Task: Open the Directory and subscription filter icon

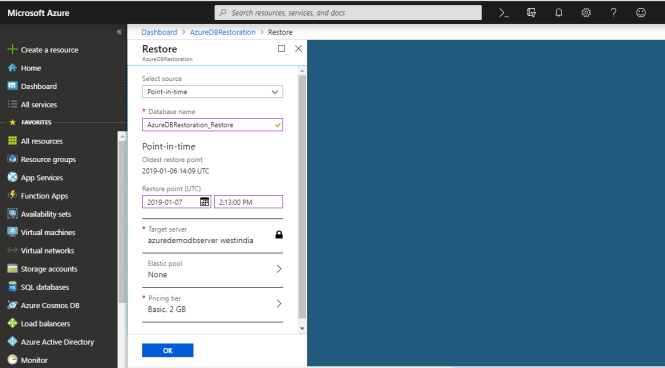Action: coord(531,13)
